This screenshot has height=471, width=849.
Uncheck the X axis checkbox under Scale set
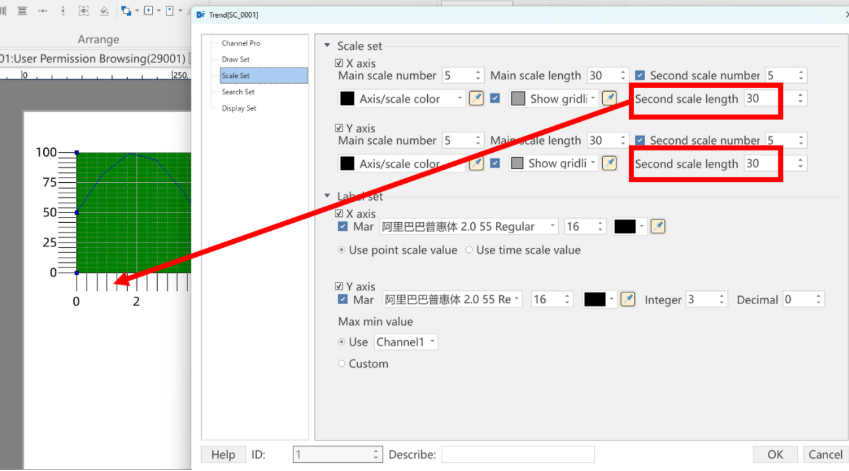click(339, 63)
